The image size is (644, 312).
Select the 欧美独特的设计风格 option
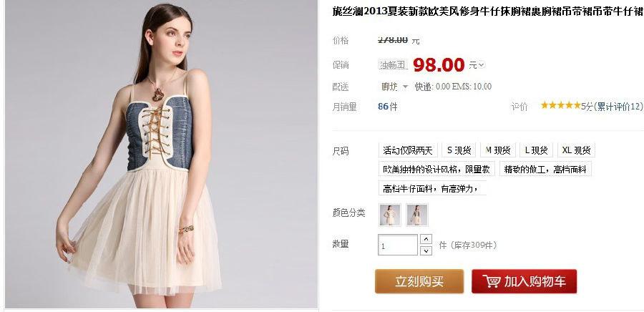coord(436,169)
